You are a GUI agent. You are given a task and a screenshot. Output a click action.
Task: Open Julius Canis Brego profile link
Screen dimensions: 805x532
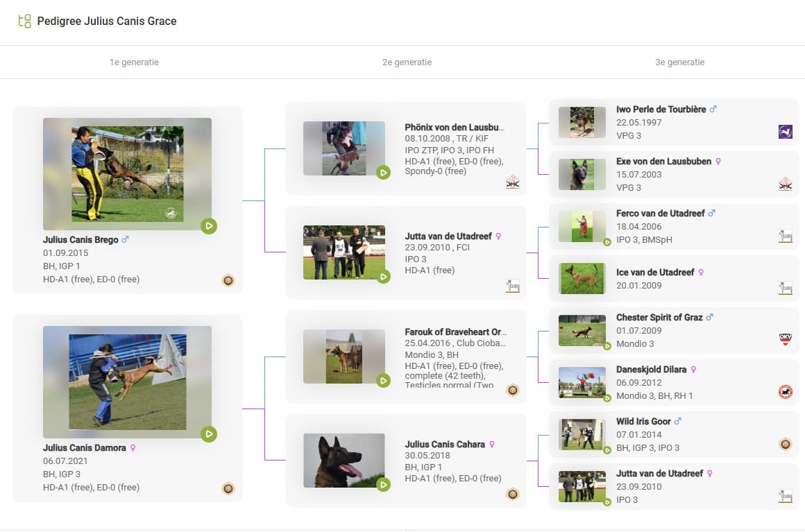pos(80,240)
